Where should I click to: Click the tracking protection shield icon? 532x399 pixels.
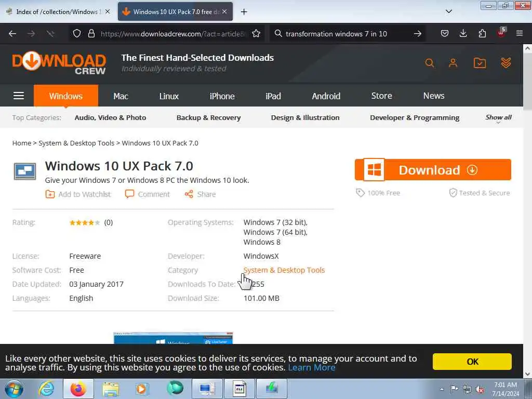pos(77,34)
